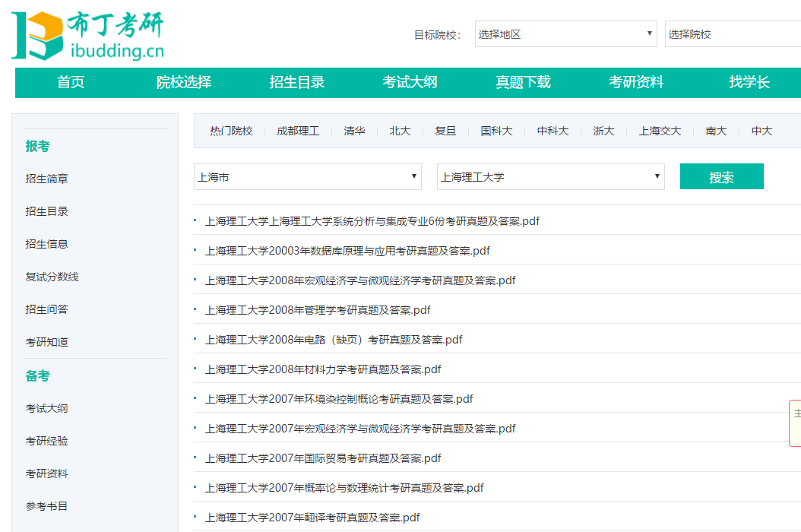Open 考试大纲 in the navigation bar
The height and width of the screenshot is (532, 801).
pos(410,82)
